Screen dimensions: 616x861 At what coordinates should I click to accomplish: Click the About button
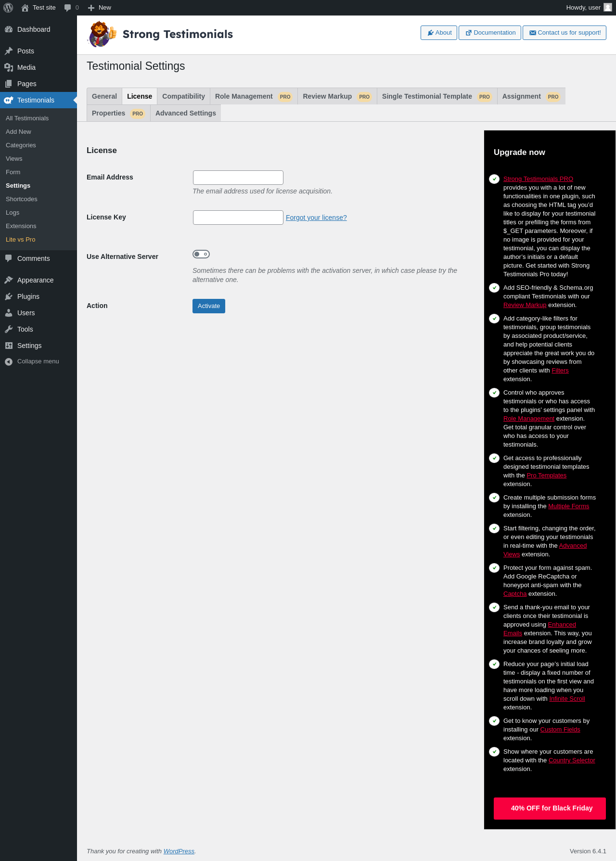439,33
